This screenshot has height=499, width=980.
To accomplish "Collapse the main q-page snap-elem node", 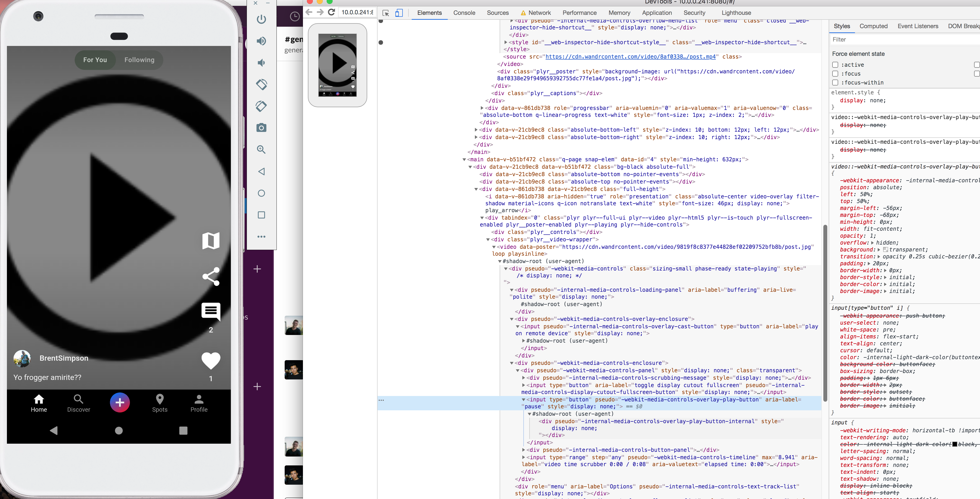I will point(464,160).
